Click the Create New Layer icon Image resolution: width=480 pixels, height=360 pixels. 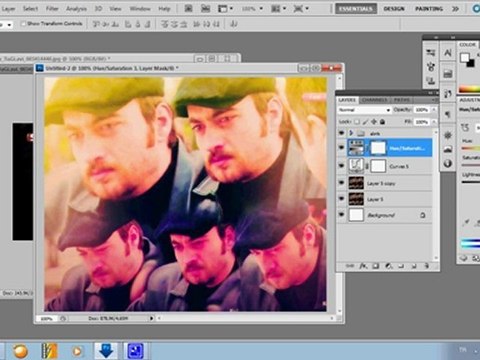414,266
